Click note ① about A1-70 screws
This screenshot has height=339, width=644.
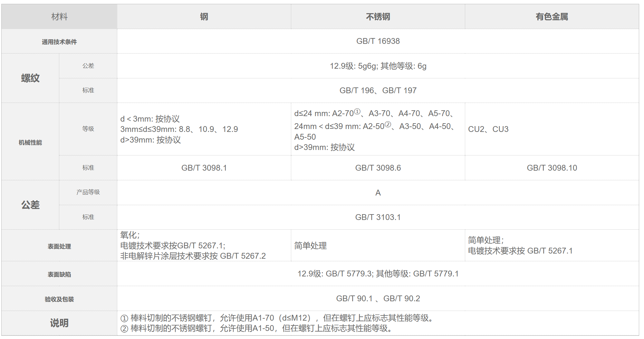(277, 318)
